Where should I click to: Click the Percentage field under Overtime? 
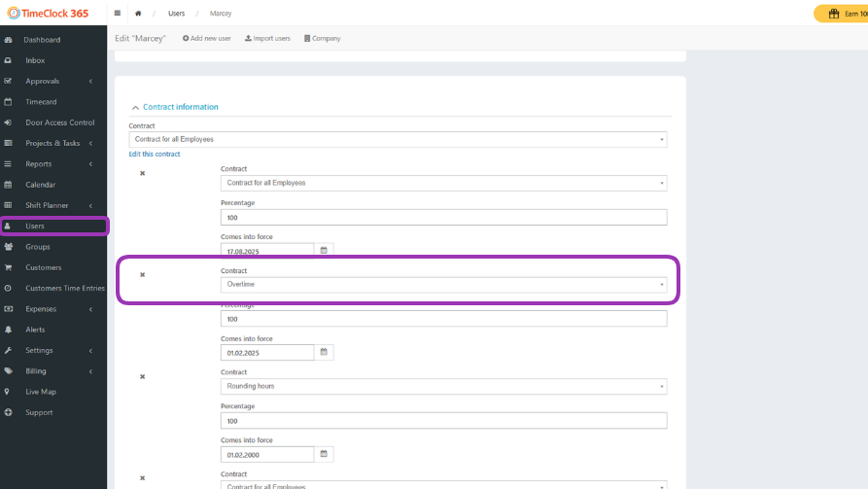443,319
